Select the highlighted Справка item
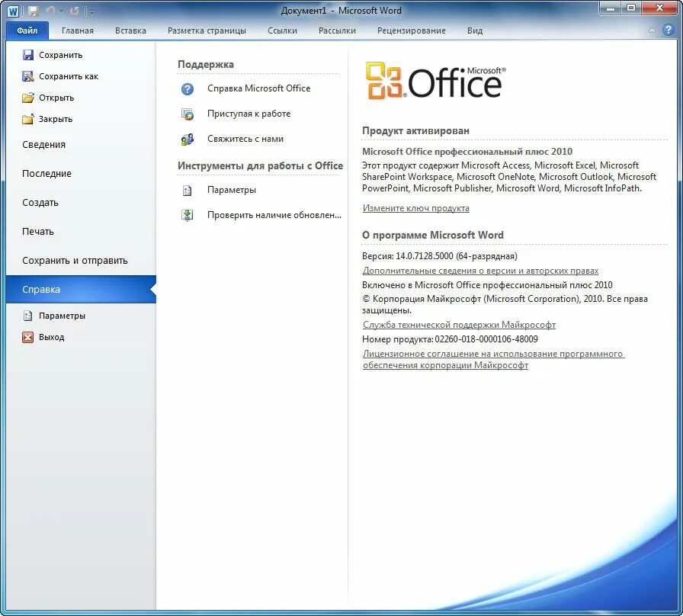Screen dimensions: 683x616 click(81, 289)
